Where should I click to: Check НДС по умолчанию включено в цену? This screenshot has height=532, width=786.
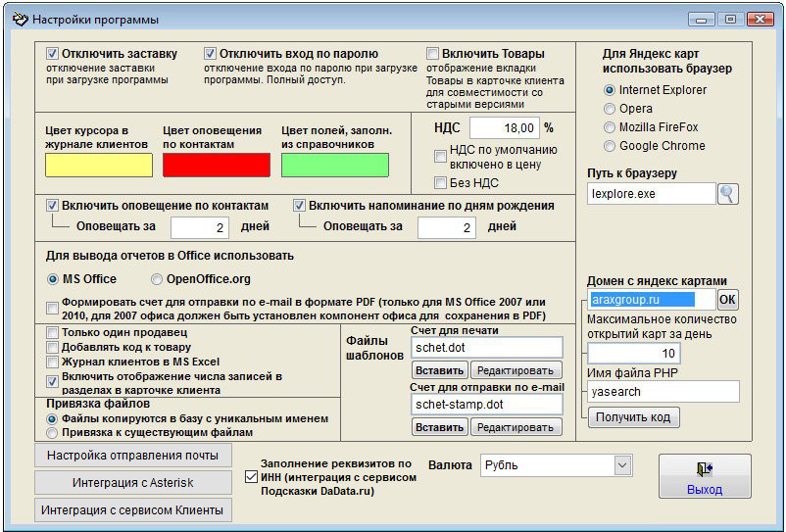tap(440, 157)
